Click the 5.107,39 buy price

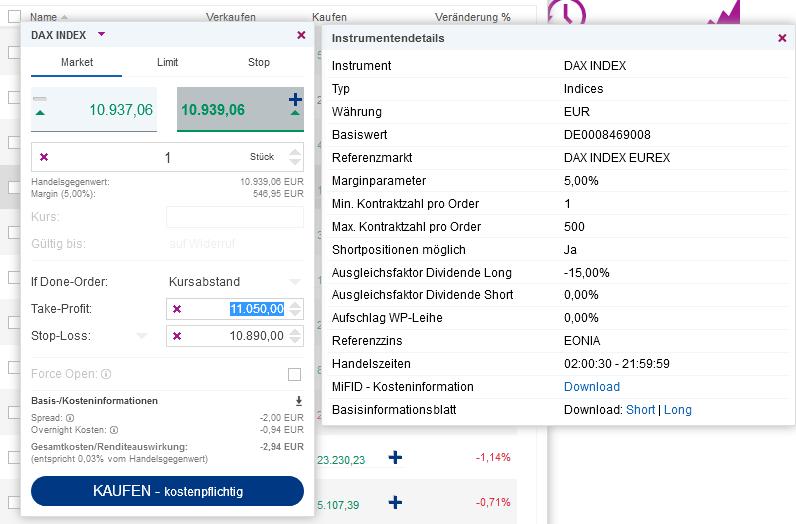pos(338,505)
